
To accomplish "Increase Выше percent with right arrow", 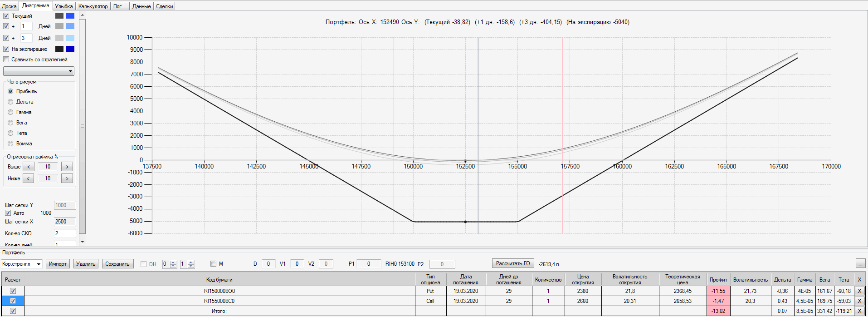I will (67, 167).
